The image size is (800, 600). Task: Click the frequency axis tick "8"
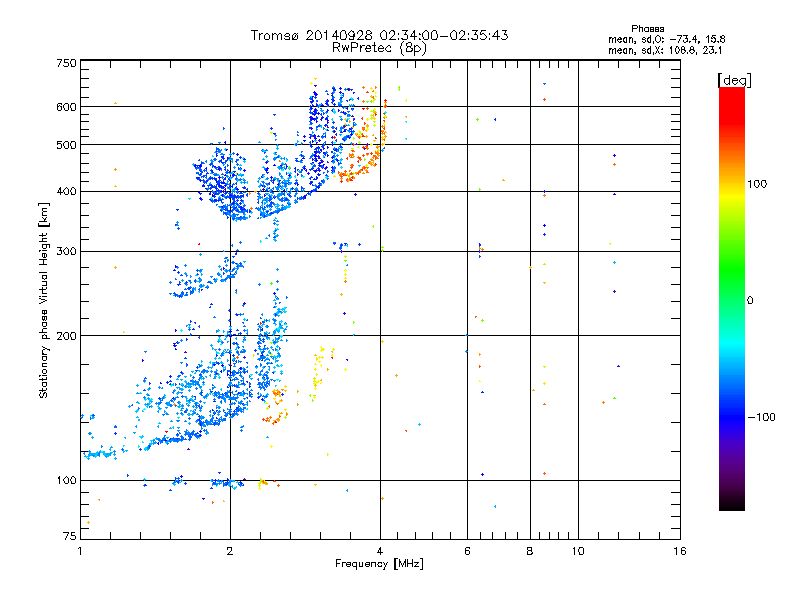(530, 551)
